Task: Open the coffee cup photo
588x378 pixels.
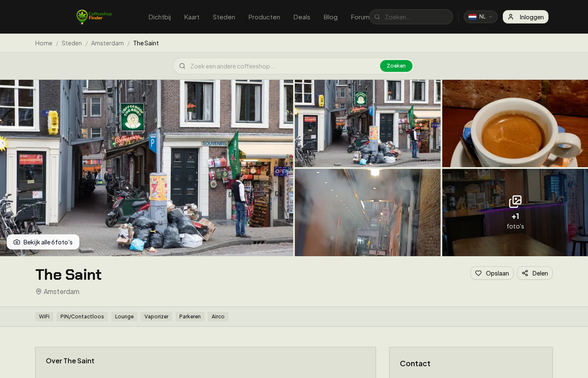Action: [515, 123]
